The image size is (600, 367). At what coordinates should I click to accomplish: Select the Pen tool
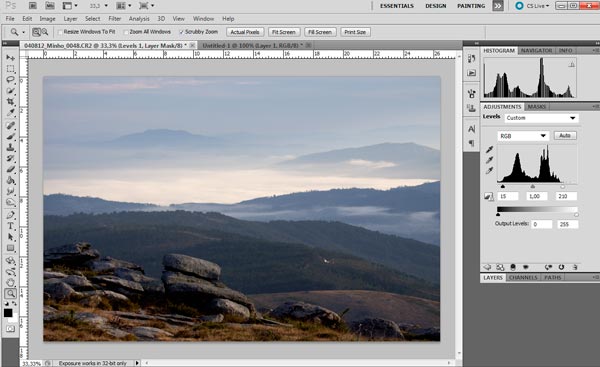[10, 215]
